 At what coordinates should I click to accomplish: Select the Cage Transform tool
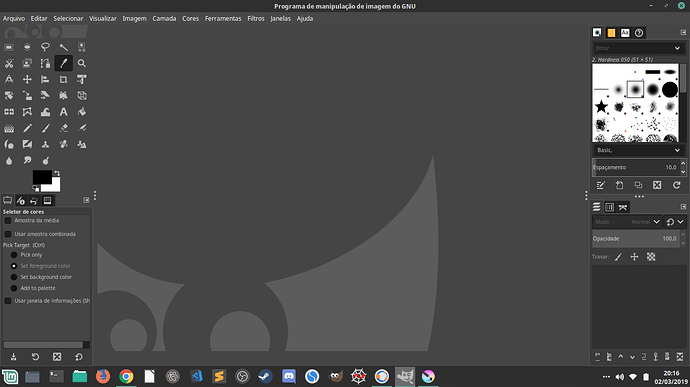(x=27, y=112)
